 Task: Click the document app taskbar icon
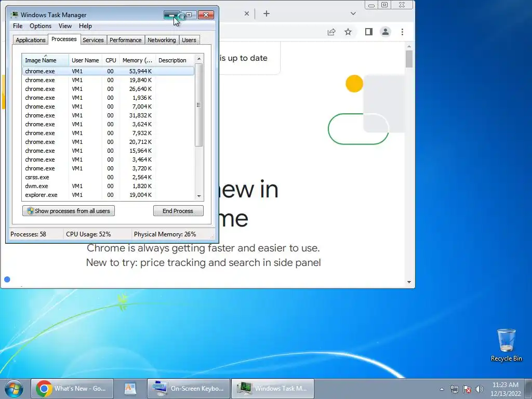pos(130,389)
